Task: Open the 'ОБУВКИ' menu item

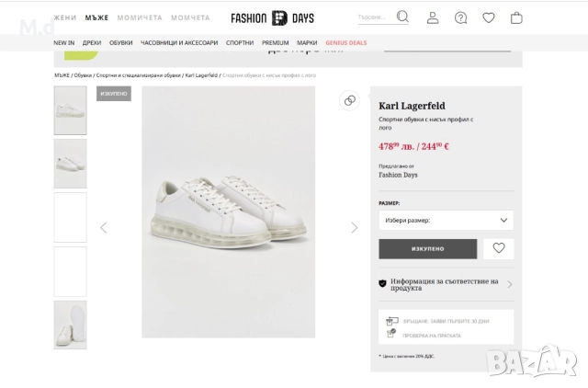Action: pyautogui.click(x=121, y=42)
